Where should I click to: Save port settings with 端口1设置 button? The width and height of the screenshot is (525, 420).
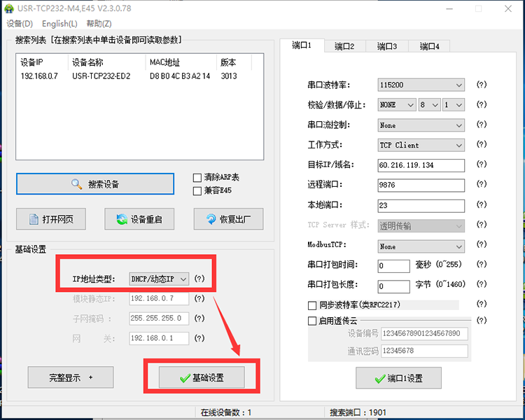tap(398, 378)
